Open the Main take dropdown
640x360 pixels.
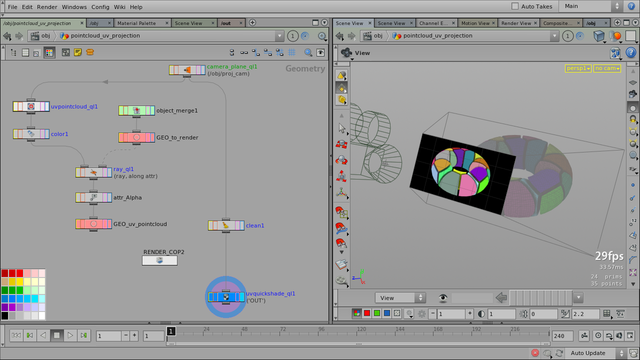pyautogui.click(x=591, y=6)
